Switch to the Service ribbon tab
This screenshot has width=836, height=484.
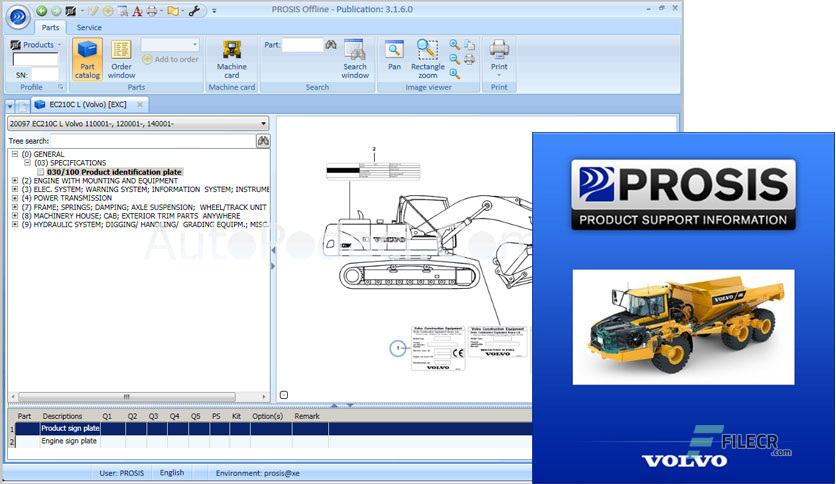89,27
